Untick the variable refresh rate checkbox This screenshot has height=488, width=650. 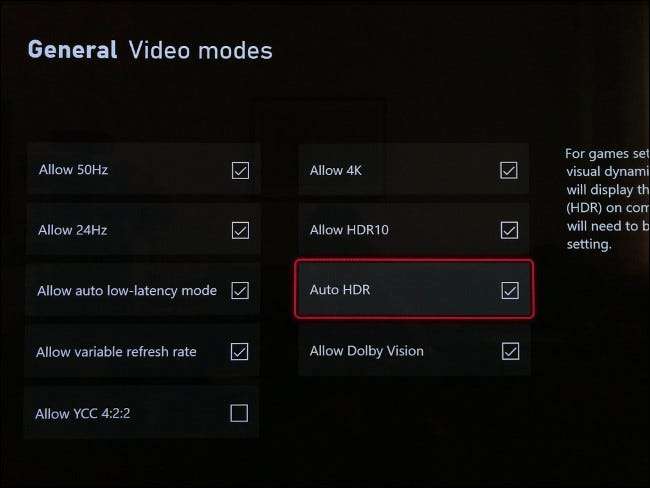(240, 352)
